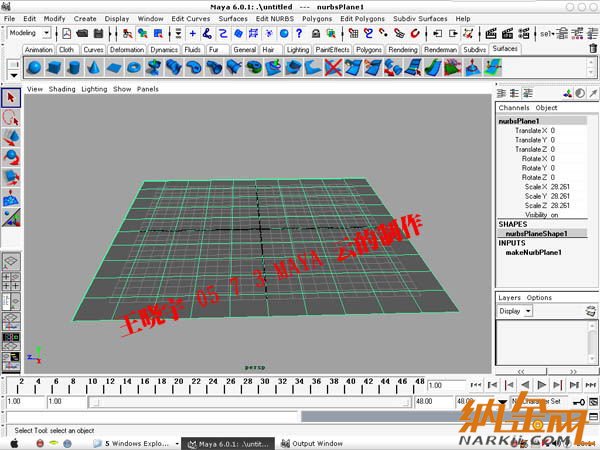This screenshot has width=600, height=450.
Task: Choose the Scale tool in toolbox
Action: 11,178
